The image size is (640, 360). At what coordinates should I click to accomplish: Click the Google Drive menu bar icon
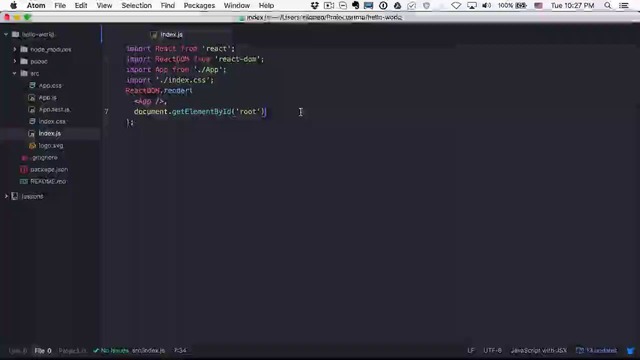click(x=397, y=5)
